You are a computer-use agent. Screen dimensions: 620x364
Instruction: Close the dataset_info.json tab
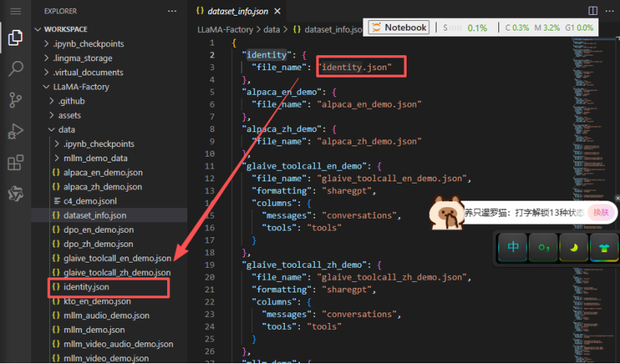tap(278, 11)
